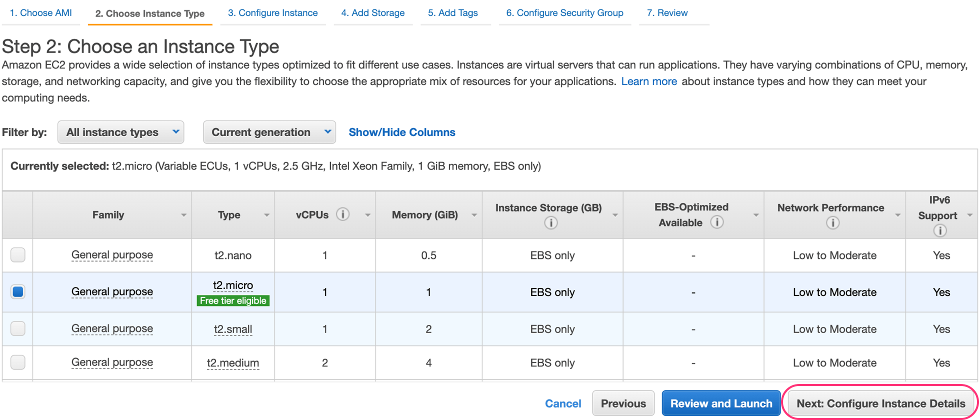
Task: Open the Network Performance column dropdown arrow
Action: pos(897,215)
